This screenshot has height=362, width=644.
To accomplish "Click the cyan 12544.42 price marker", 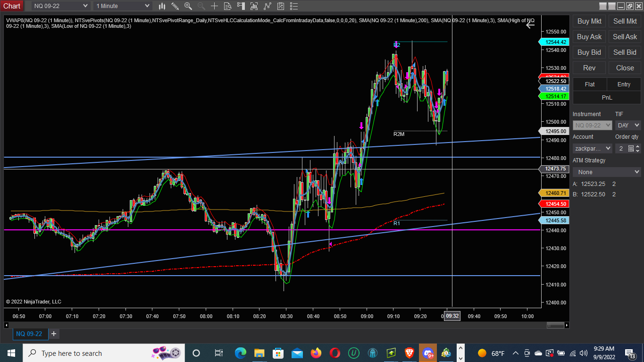I will click(554, 42).
